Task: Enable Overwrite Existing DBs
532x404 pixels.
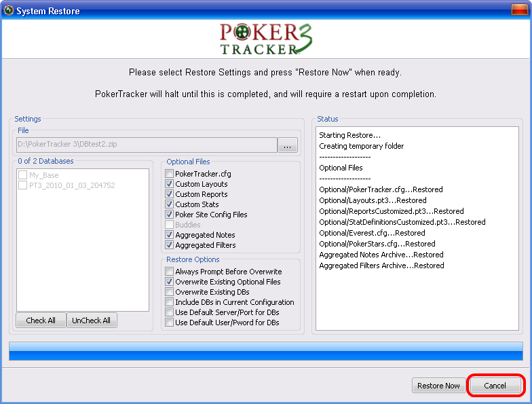Action: (170, 292)
